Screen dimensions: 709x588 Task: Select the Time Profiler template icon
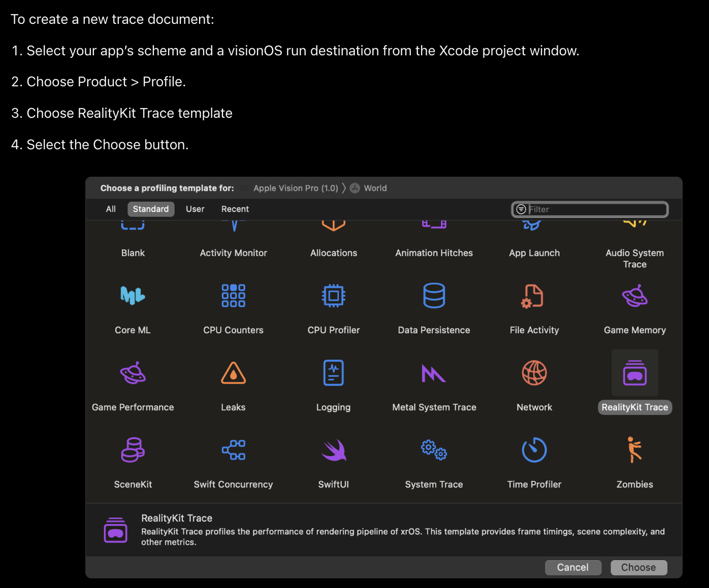534,450
